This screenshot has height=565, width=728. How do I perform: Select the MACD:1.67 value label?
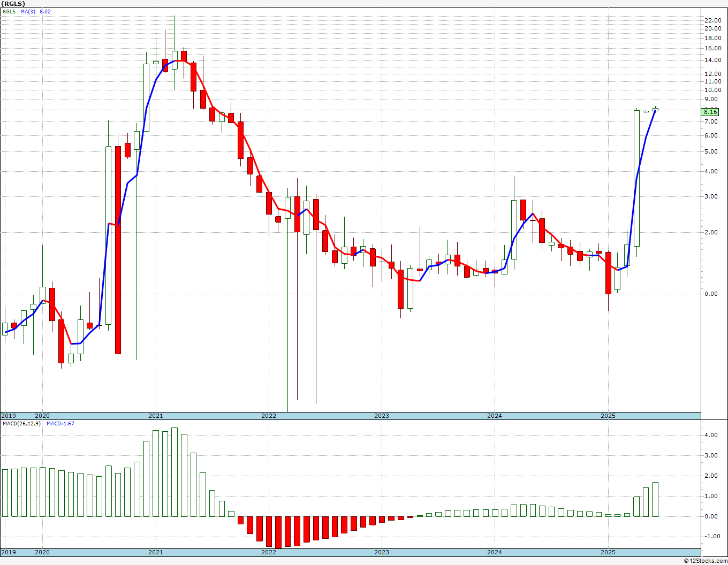pyautogui.click(x=60, y=424)
